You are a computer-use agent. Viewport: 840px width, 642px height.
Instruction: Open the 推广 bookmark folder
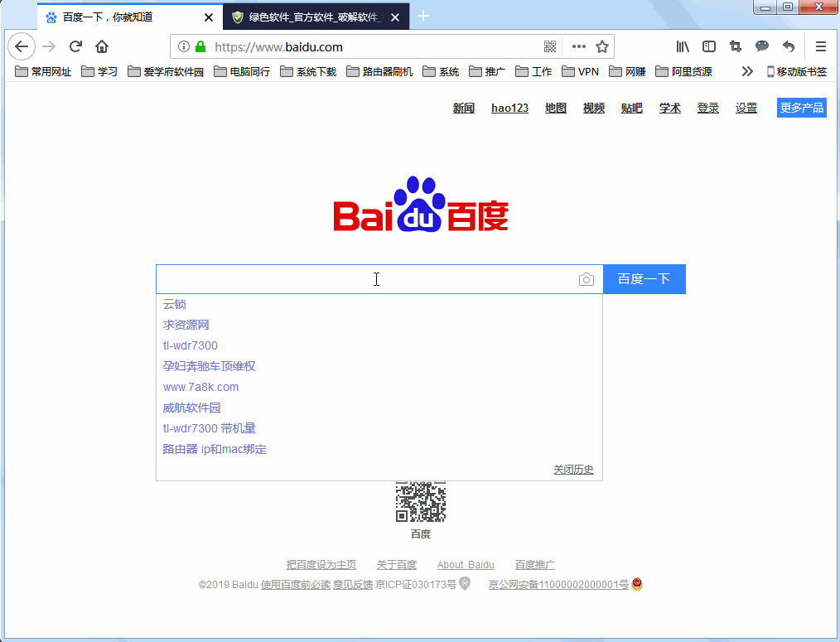tap(487, 71)
